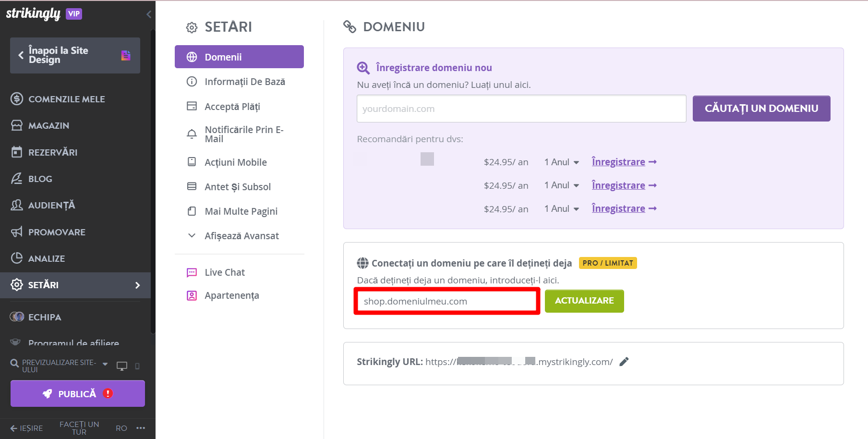Viewport: 868px width, 439px height.
Task: Click the Actualizare button
Action: [584, 301]
